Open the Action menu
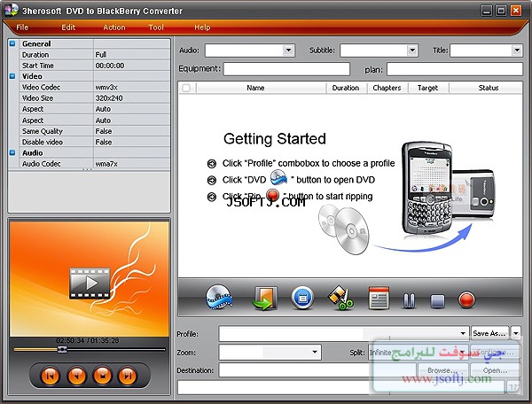 [114, 27]
